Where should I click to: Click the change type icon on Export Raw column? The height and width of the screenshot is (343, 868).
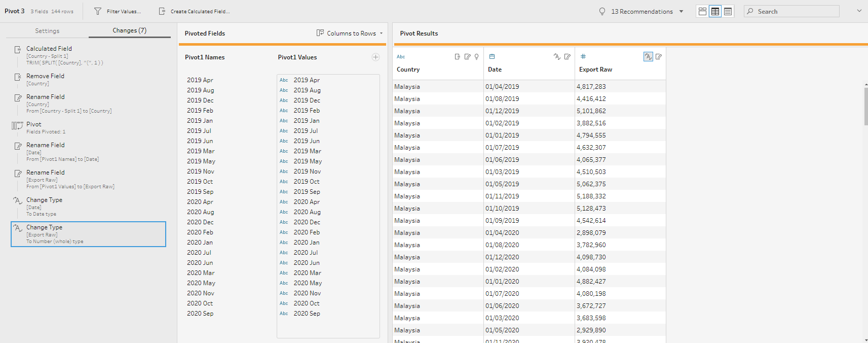point(648,57)
